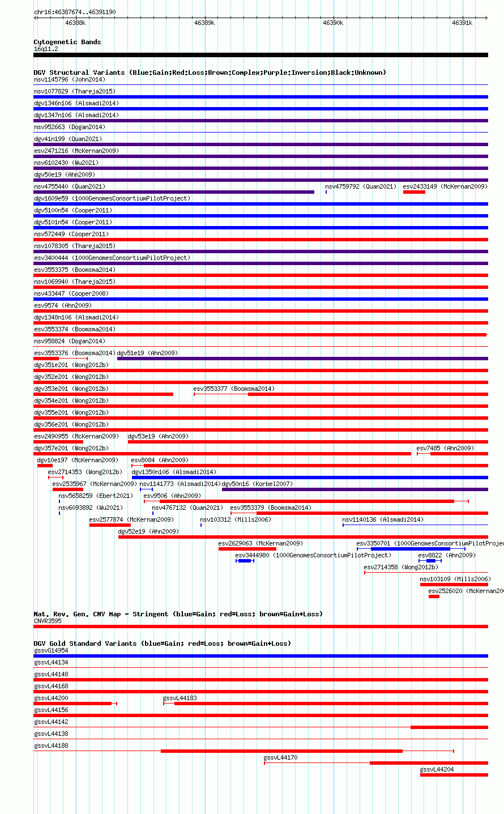Click dgv1348n106 (Alsmadi2014) label

pos(76,317)
